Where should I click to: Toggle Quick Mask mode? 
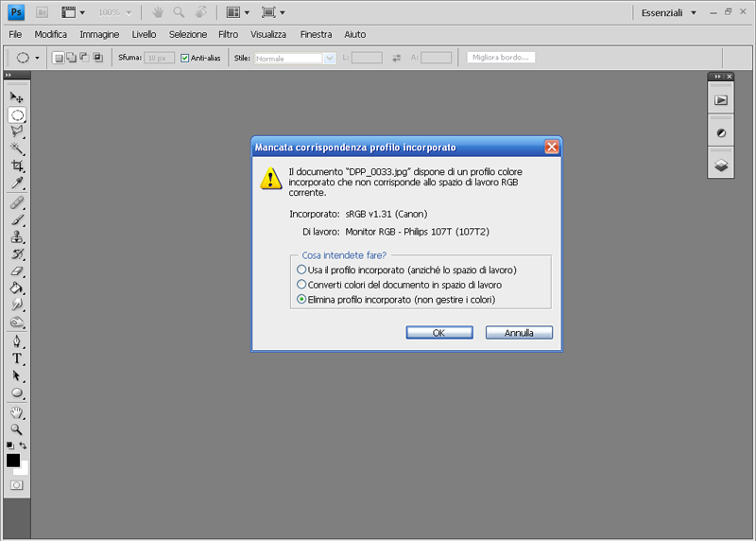tap(17, 485)
